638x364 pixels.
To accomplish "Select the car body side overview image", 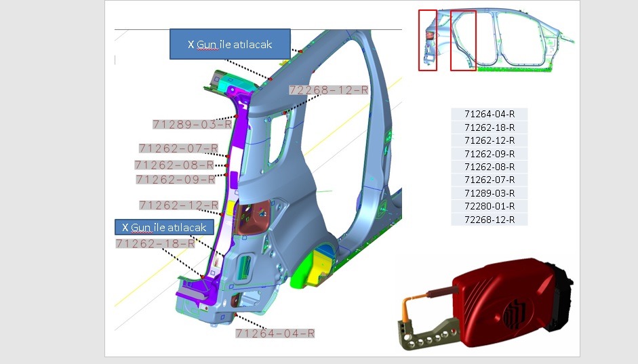I will (x=496, y=40).
